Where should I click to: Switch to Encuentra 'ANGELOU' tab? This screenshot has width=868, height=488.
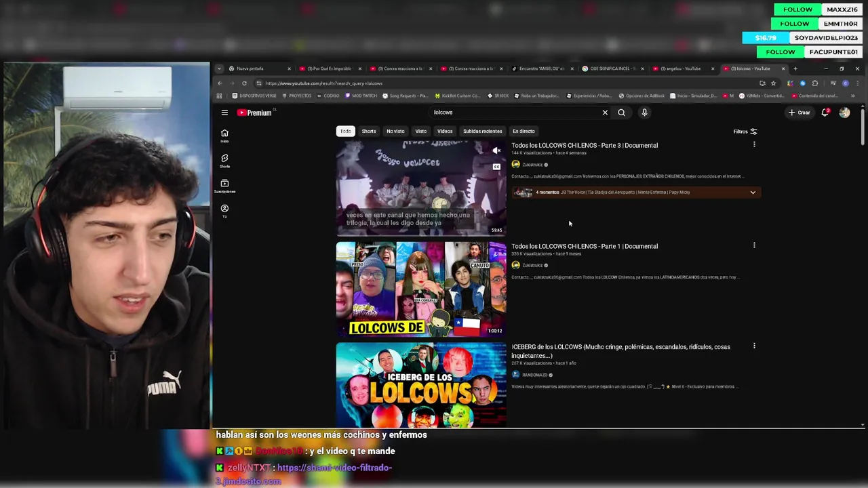542,68
